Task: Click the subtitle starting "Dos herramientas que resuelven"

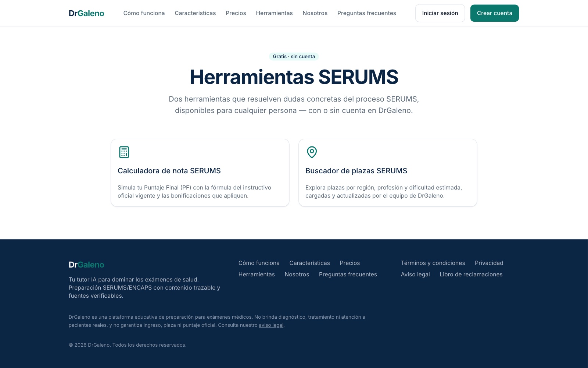Action: (294, 105)
